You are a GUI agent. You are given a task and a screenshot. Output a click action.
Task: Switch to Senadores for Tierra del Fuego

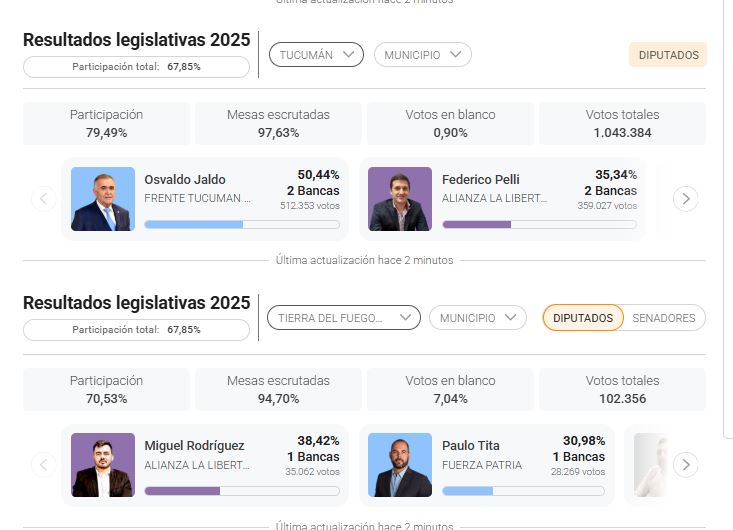(664, 318)
